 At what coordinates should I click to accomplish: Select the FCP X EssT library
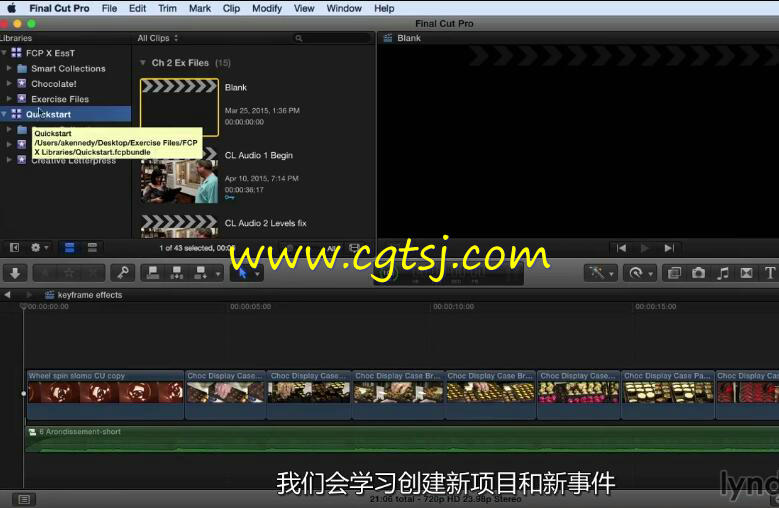click(x=50, y=53)
